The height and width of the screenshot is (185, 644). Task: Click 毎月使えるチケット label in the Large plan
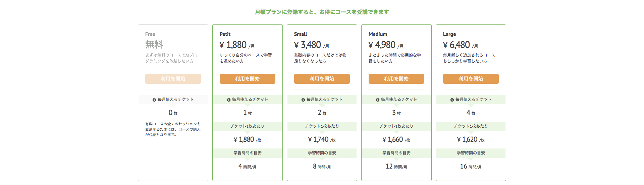click(473, 100)
